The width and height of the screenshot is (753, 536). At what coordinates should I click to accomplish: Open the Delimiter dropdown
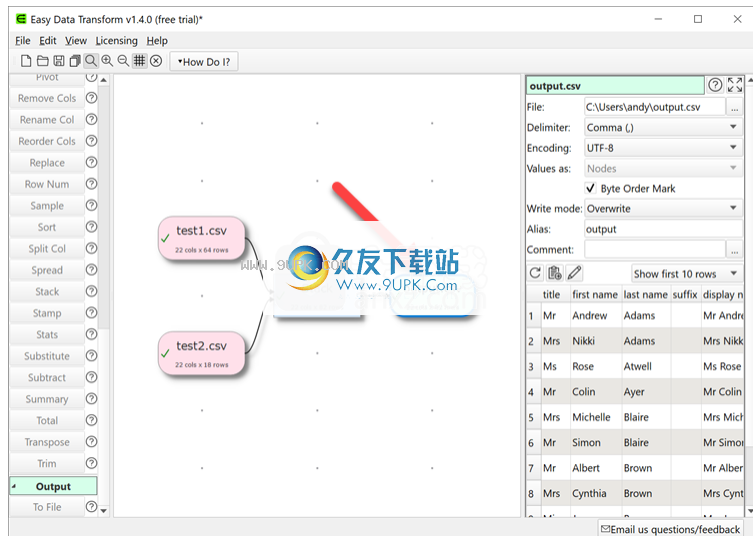pos(663,128)
